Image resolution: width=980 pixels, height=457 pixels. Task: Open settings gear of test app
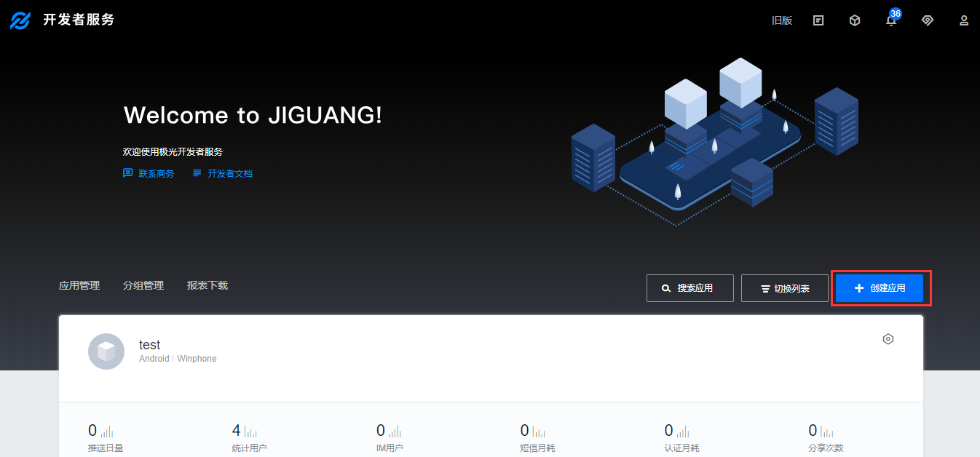pyautogui.click(x=888, y=339)
